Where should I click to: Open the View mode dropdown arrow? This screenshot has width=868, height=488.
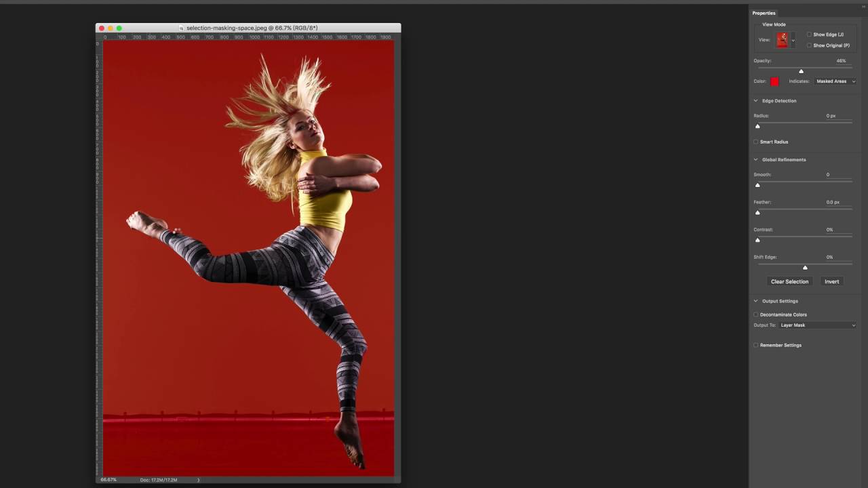click(x=793, y=41)
